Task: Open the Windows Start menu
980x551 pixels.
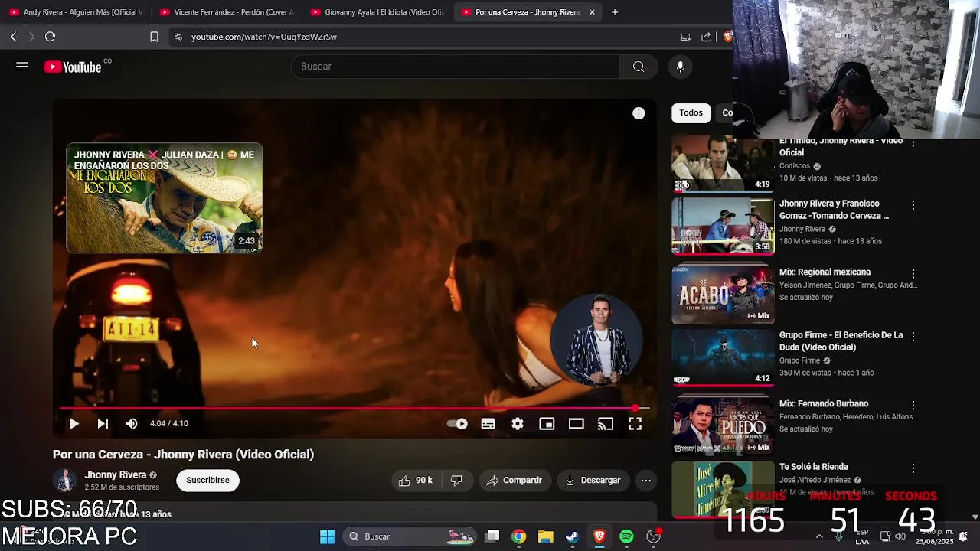Action: [327, 536]
